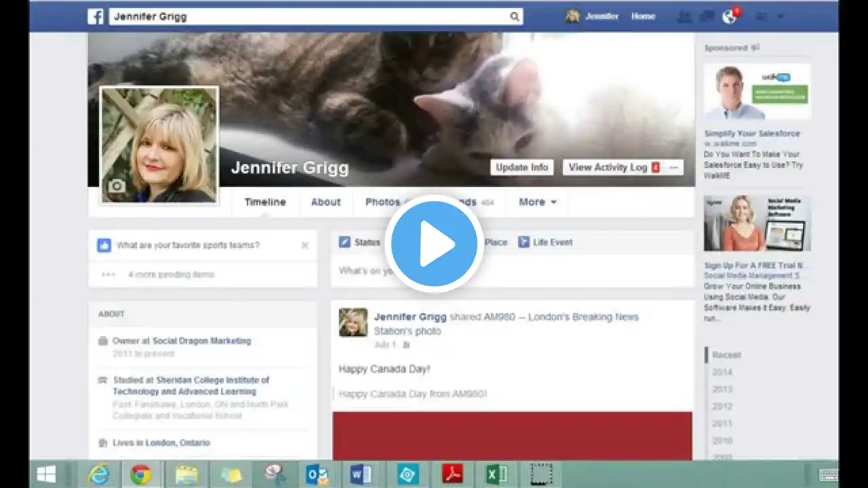
Task: Launch Internet Explorer from the taskbar
Action: pyautogui.click(x=99, y=474)
